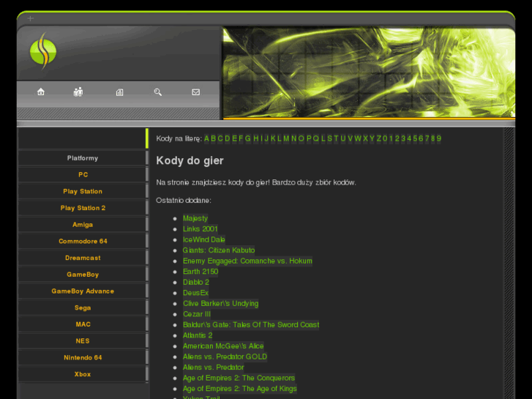532x399 pixels.
Task: Click digit 5 in codes index
Action: click(415, 138)
